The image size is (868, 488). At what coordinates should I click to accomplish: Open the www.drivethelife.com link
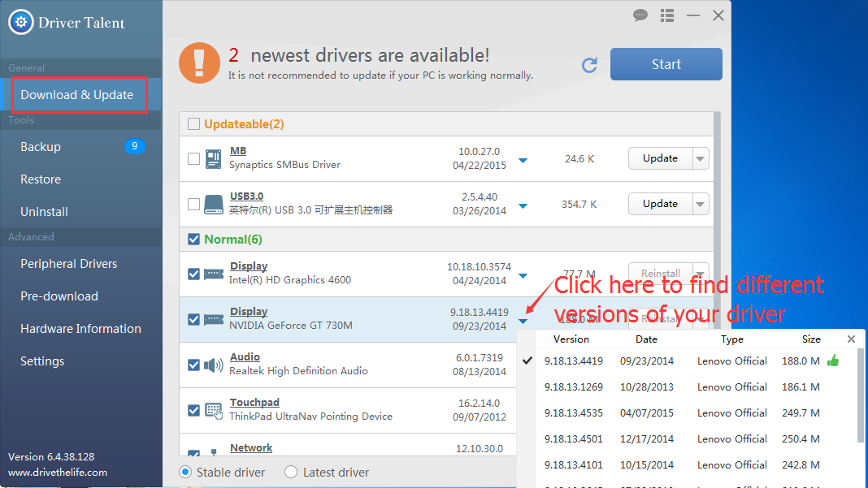[57, 472]
